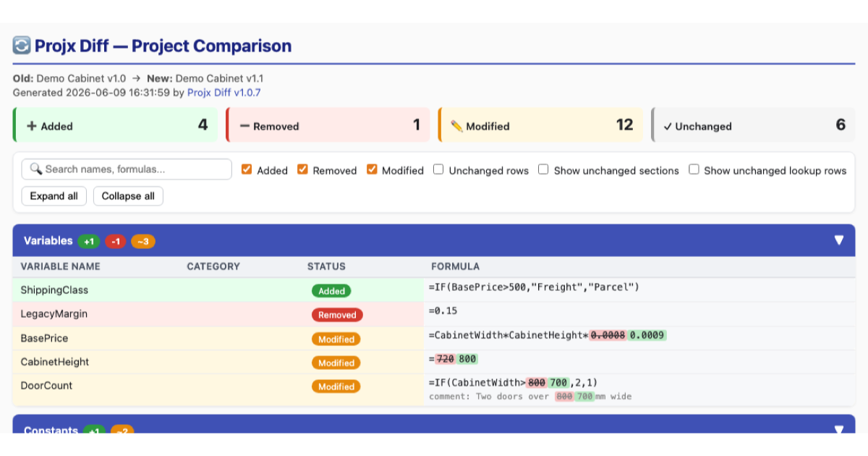
Task: Click the DoorCount IF CabinetWidth formula
Action: pos(513,383)
